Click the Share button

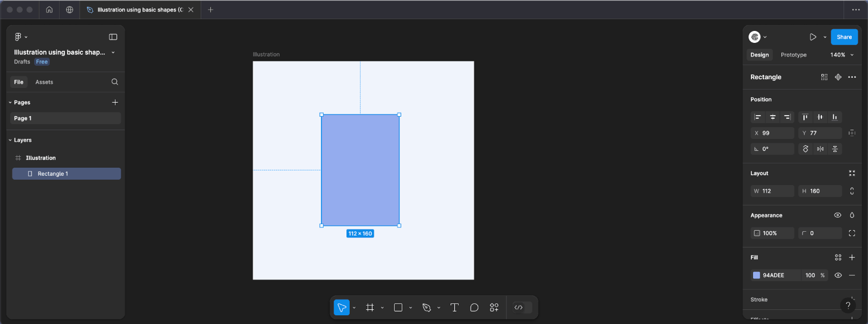point(844,37)
